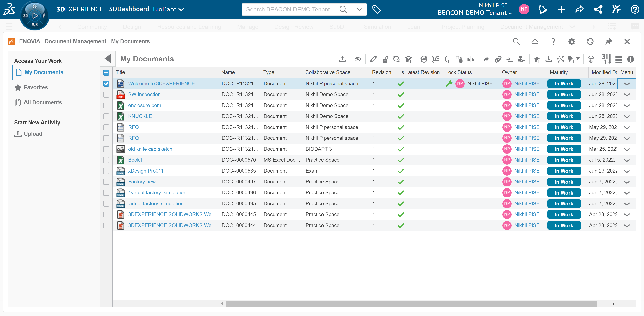Viewport: 644px width, 316px height.
Task: Click In Work maturity badge for SW Inspection
Action: click(x=564, y=94)
